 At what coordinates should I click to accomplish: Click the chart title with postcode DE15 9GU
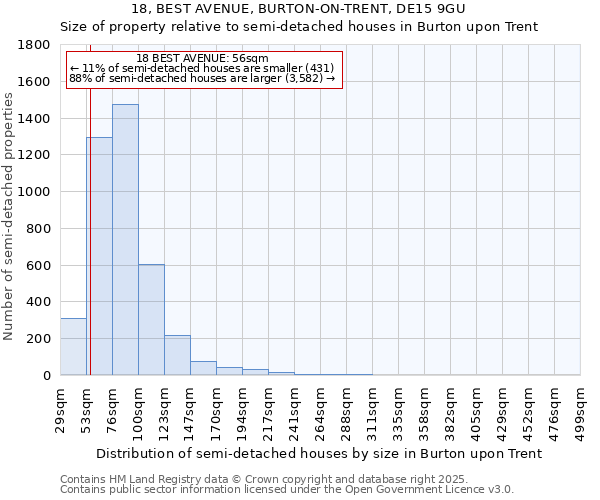click(299, 8)
